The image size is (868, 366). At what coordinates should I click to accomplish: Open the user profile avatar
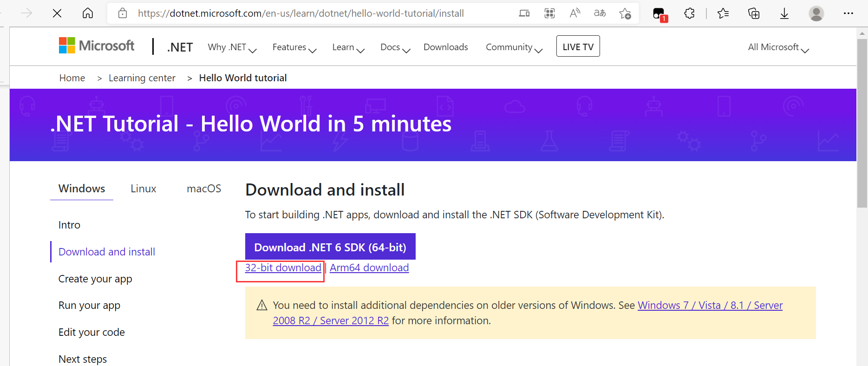(x=816, y=13)
